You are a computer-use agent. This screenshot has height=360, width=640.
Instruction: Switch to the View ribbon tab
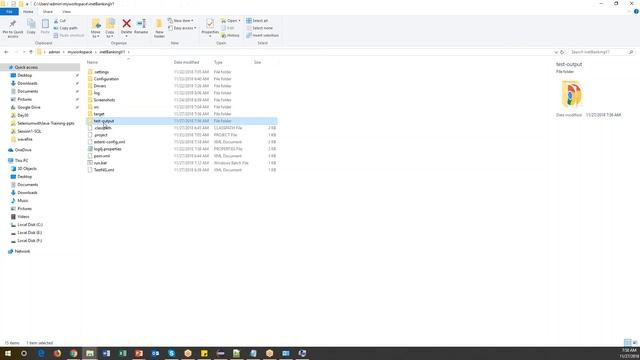tap(66, 11)
